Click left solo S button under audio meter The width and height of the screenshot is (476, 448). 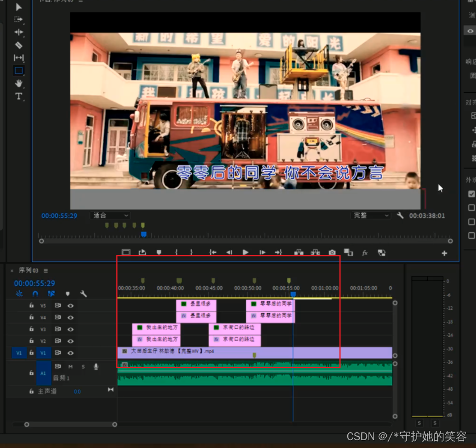point(419,423)
